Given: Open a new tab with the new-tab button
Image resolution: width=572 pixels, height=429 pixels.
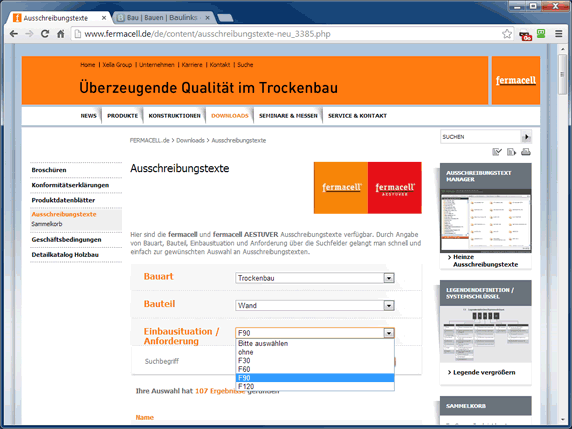Looking at the screenshot, I should [x=225, y=18].
